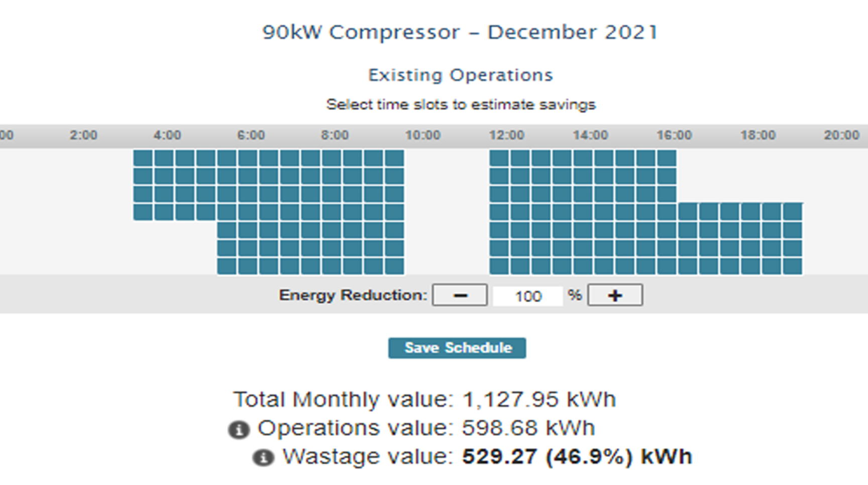Toggle top-row time slot under 4:00
The width and height of the screenshot is (868, 485).
click(164, 158)
